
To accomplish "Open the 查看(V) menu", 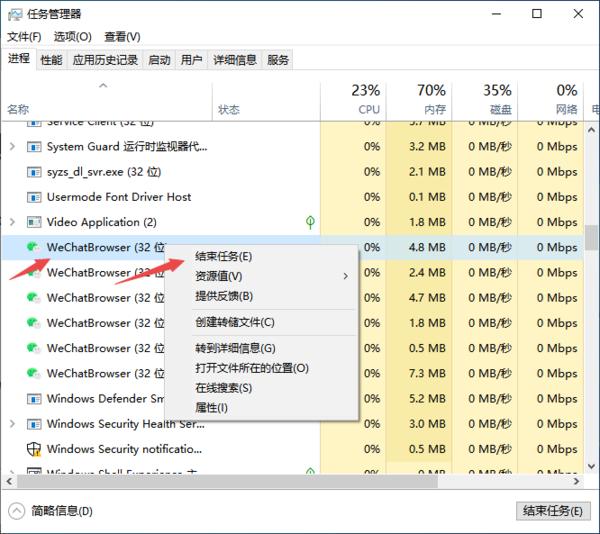I will (122, 37).
